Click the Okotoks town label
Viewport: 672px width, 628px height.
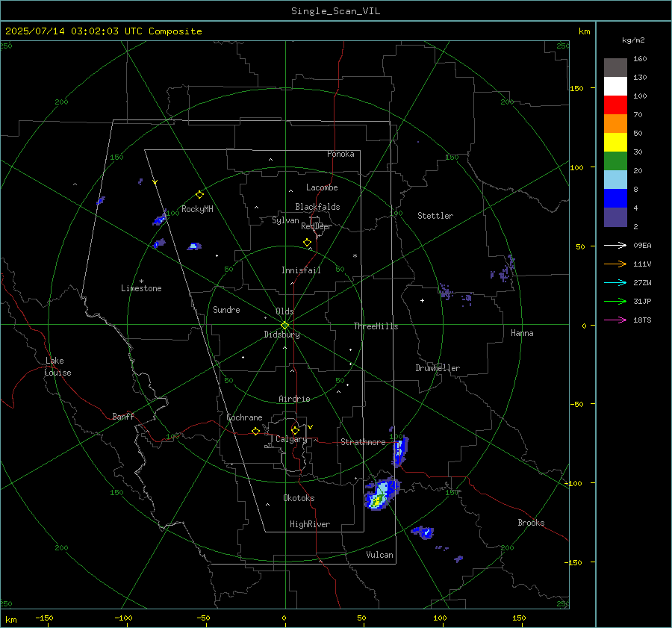[x=299, y=498]
